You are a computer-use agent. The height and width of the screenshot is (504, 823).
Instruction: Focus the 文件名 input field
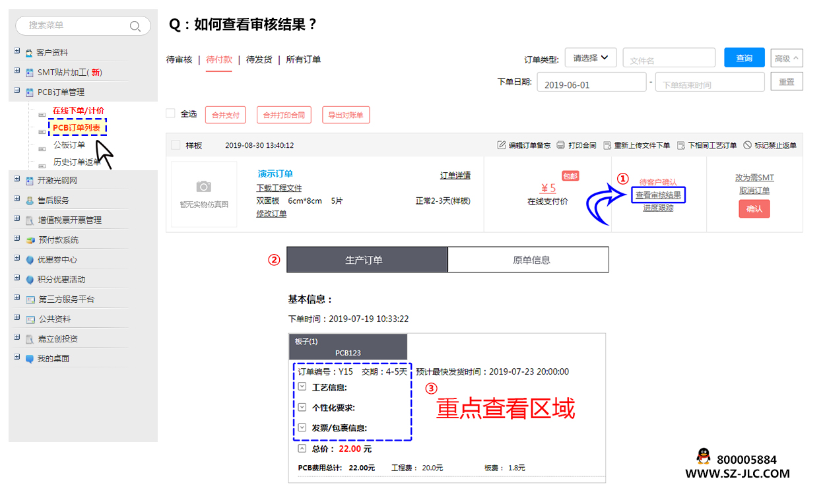pos(669,58)
